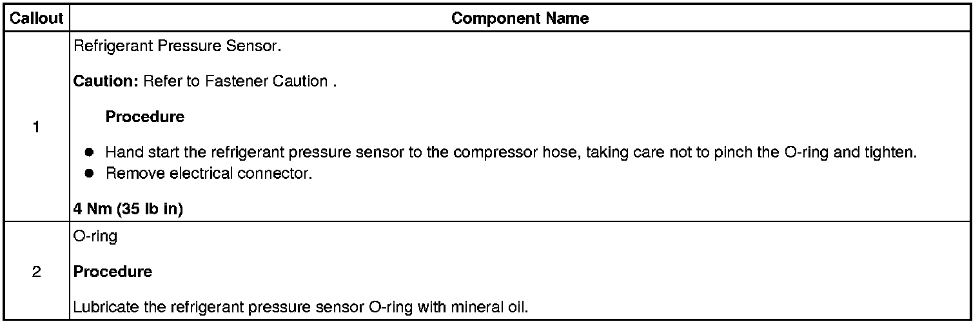Click the O-ring component name
Screen dimensions: 980x324
(95, 237)
